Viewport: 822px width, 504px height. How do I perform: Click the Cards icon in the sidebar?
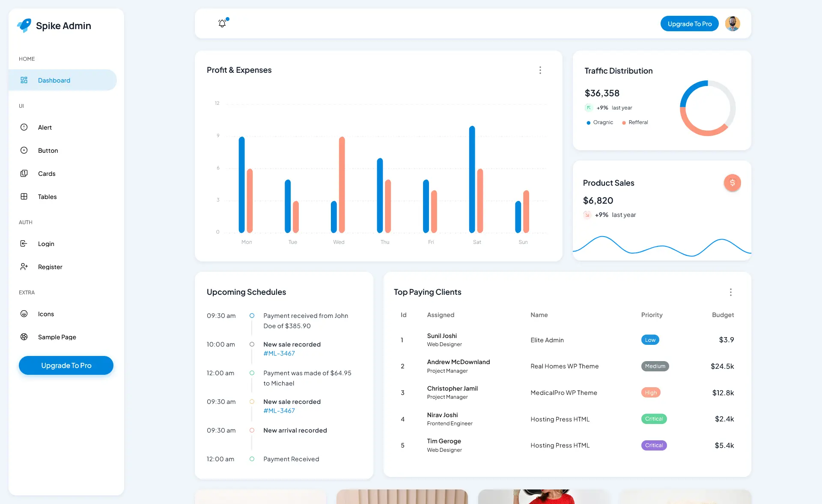[x=24, y=173]
